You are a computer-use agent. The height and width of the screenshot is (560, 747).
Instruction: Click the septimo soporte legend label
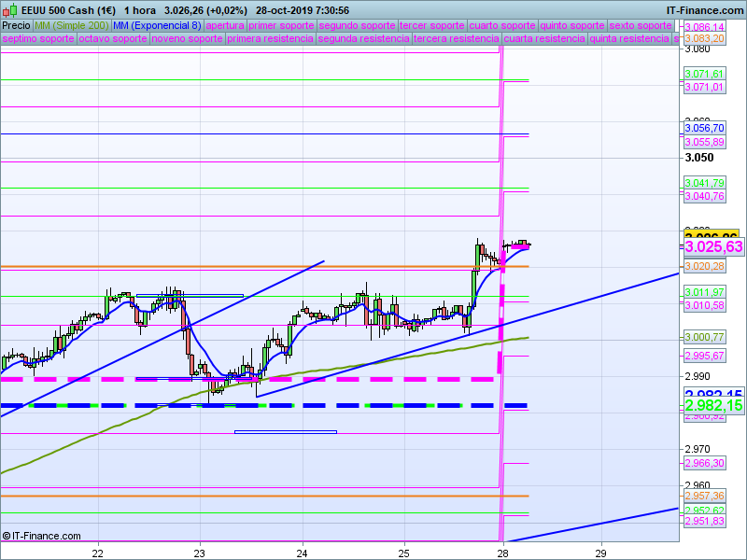pyautogui.click(x=38, y=38)
